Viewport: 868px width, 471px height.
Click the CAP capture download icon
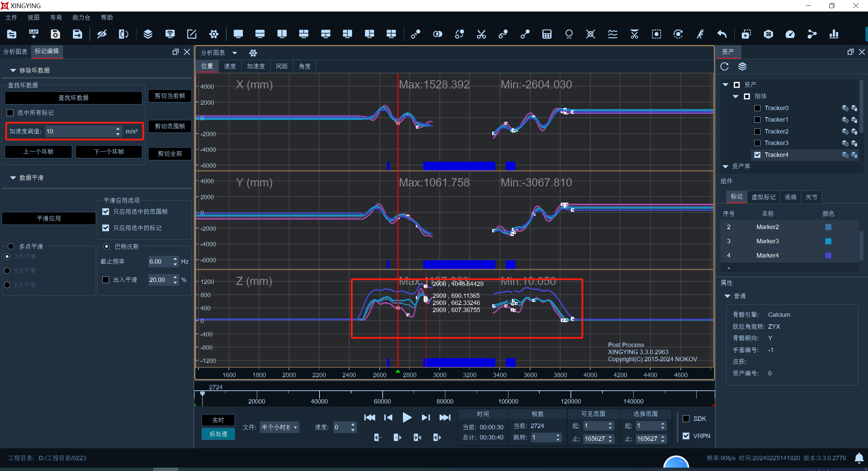click(x=34, y=34)
